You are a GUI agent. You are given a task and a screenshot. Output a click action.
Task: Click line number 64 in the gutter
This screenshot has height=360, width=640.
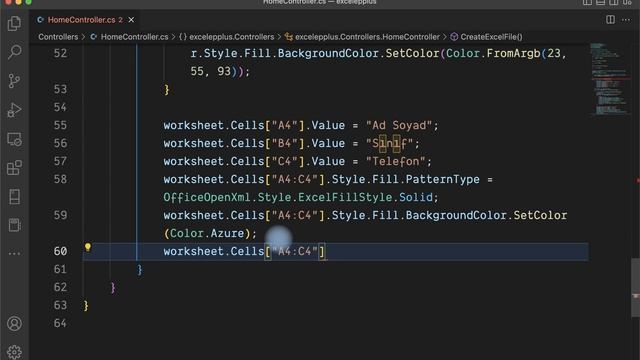(60, 323)
